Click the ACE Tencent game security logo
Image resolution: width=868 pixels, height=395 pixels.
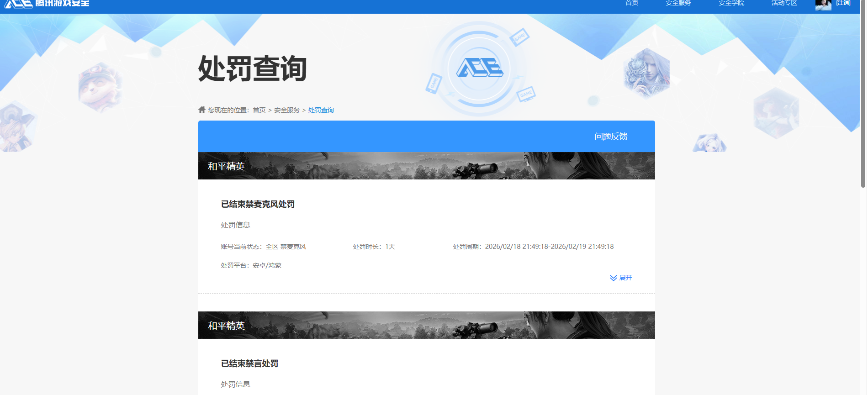[47, 3]
